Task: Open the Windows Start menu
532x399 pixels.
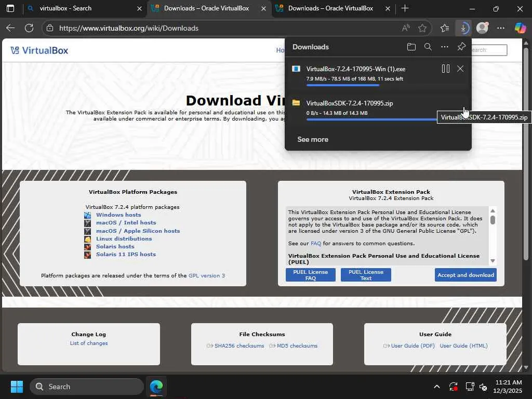Action: pyautogui.click(x=17, y=387)
